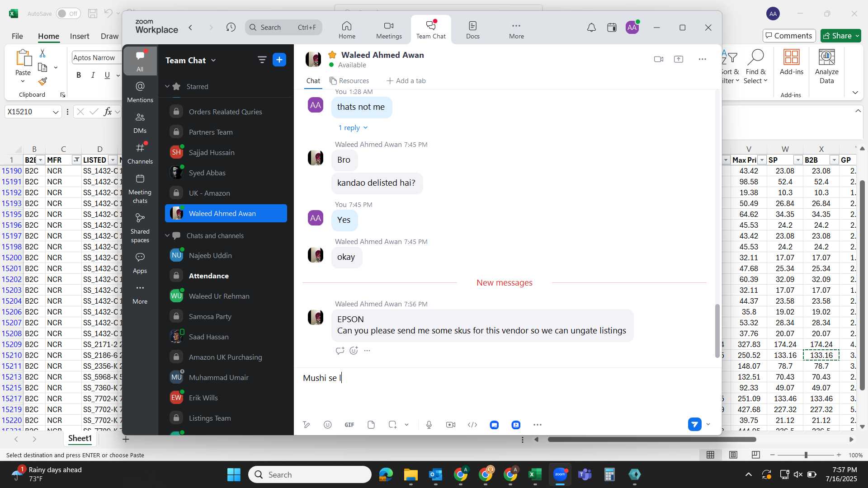Viewport: 868px width, 488px height.
Task: Toggle Excel AutoSave switch
Action: pyautogui.click(x=68, y=14)
